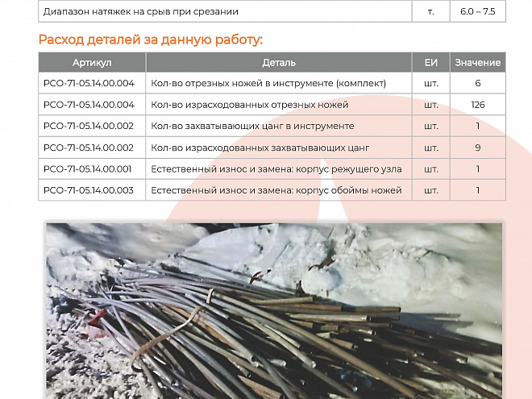
Task: Click 'Естественный износ и замена: корпус обоймы ножей'
Action: point(276,190)
